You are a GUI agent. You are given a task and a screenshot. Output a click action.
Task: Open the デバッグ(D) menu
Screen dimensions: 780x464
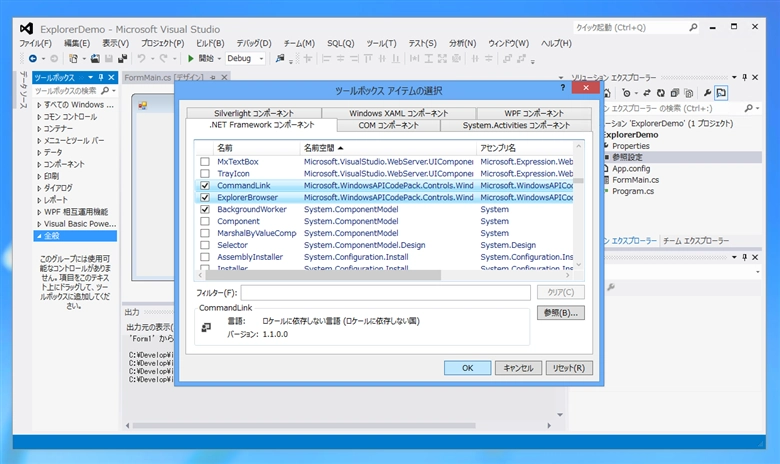(x=254, y=43)
